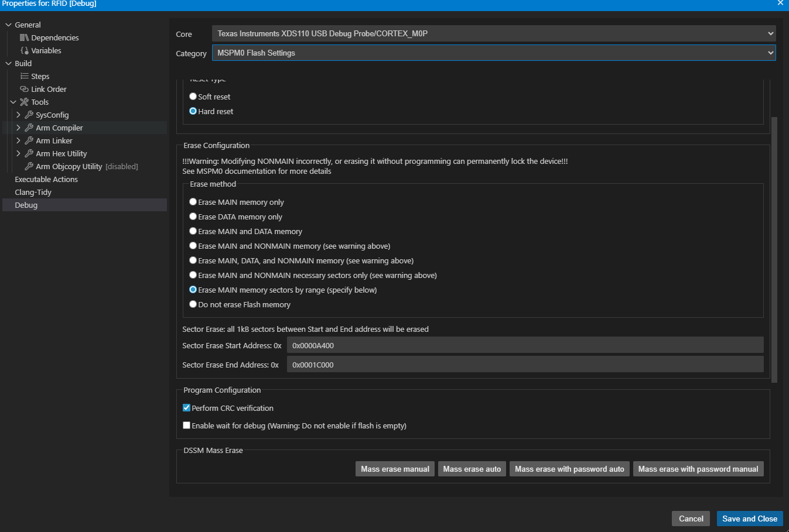Click Mass erase with password manual

point(698,469)
